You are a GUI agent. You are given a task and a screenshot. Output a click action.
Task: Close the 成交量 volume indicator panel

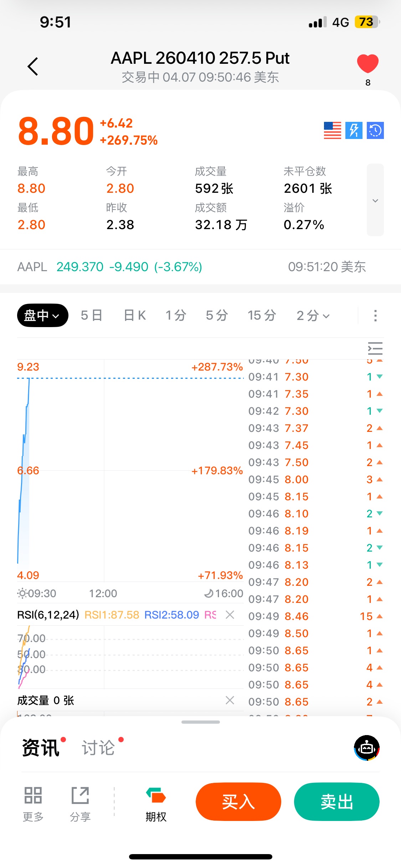pyautogui.click(x=230, y=700)
